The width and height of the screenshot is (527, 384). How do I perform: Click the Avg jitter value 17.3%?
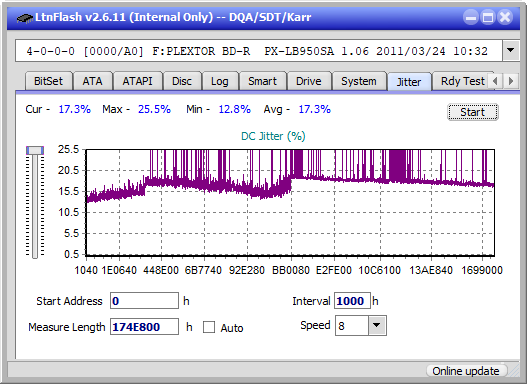click(x=315, y=109)
